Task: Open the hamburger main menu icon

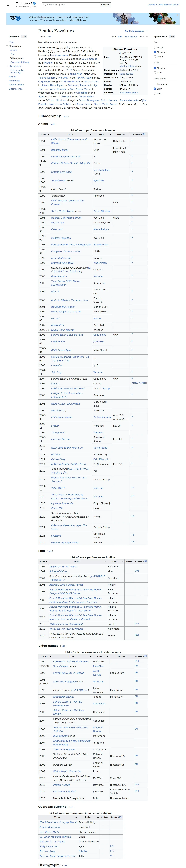Action: (x=8, y=5)
